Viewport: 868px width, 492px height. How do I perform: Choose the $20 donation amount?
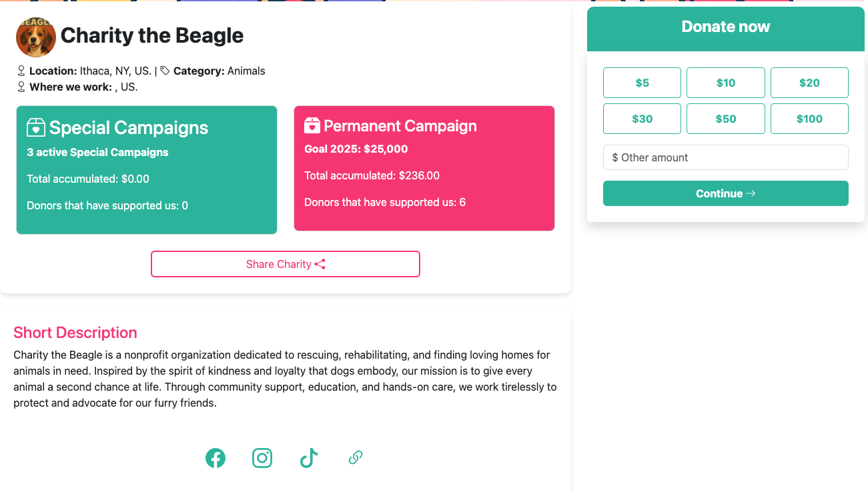809,83
